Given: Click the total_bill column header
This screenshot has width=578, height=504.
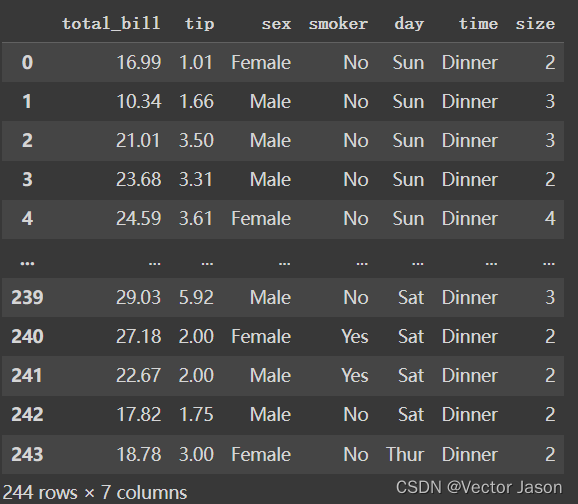Looking at the screenshot, I should [x=111, y=24].
